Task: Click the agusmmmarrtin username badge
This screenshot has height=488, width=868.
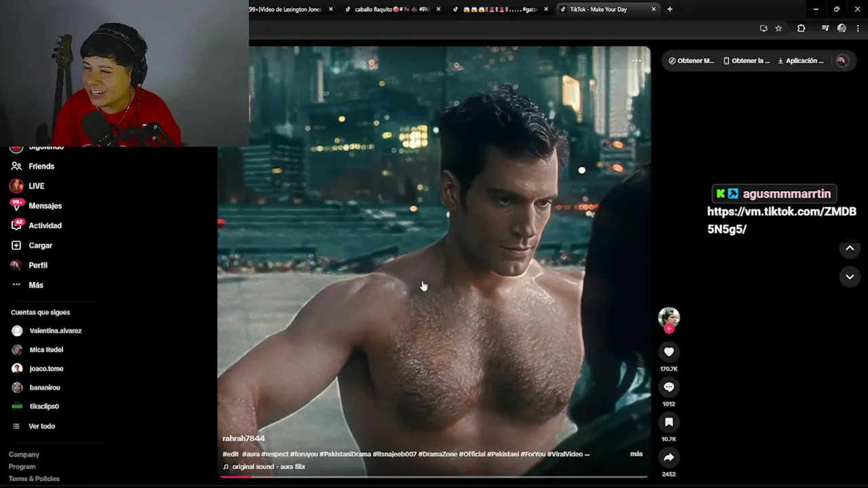Action: click(x=774, y=194)
